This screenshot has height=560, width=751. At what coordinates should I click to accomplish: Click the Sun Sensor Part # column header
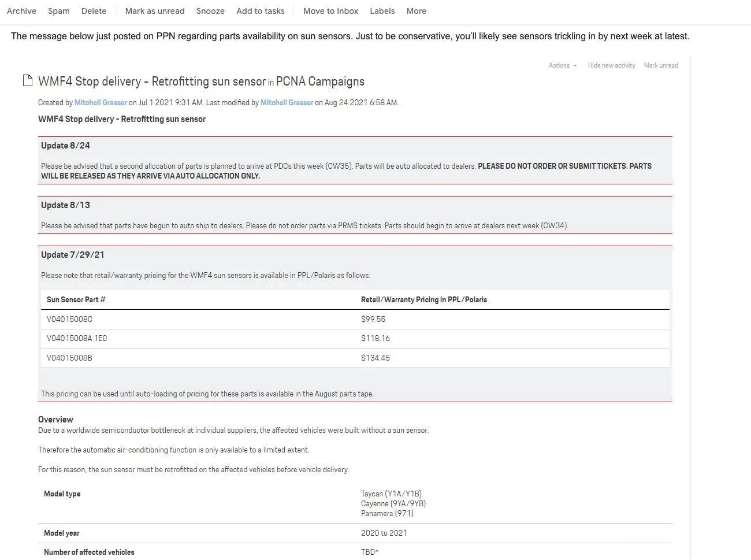pyautogui.click(x=76, y=299)
